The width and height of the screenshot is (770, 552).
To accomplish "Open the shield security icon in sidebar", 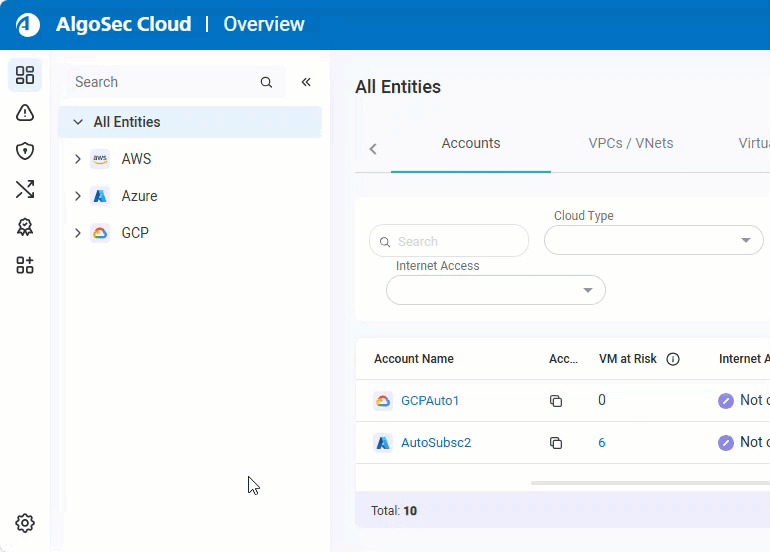I will tap(25, 151).
